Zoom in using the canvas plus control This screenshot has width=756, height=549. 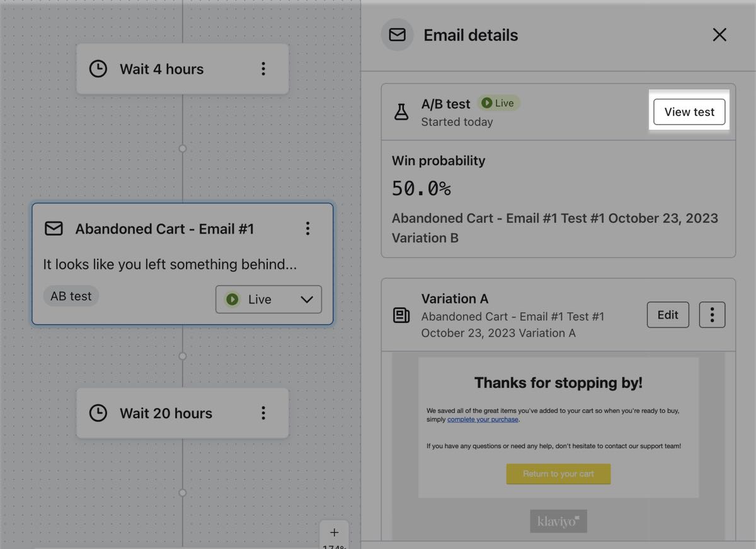[x=335, y=532]
